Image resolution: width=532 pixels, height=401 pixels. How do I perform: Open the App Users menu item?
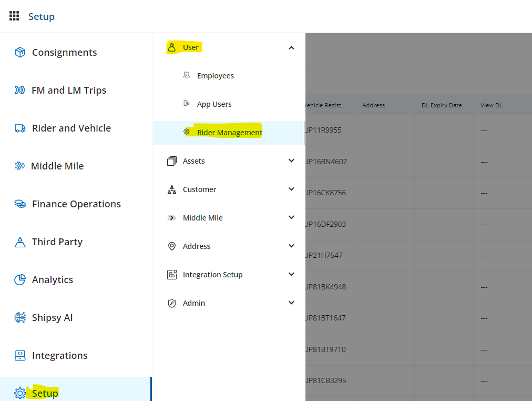coord(214,104)
